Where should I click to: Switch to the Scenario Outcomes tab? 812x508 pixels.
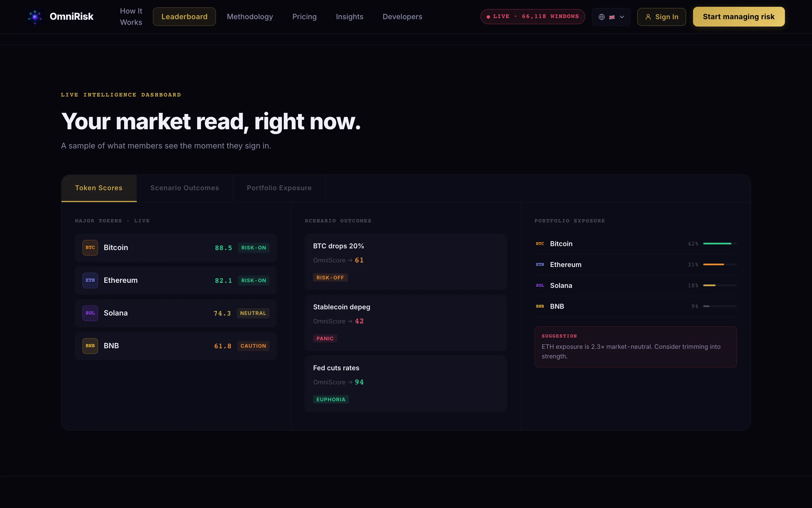click(185, 188)
